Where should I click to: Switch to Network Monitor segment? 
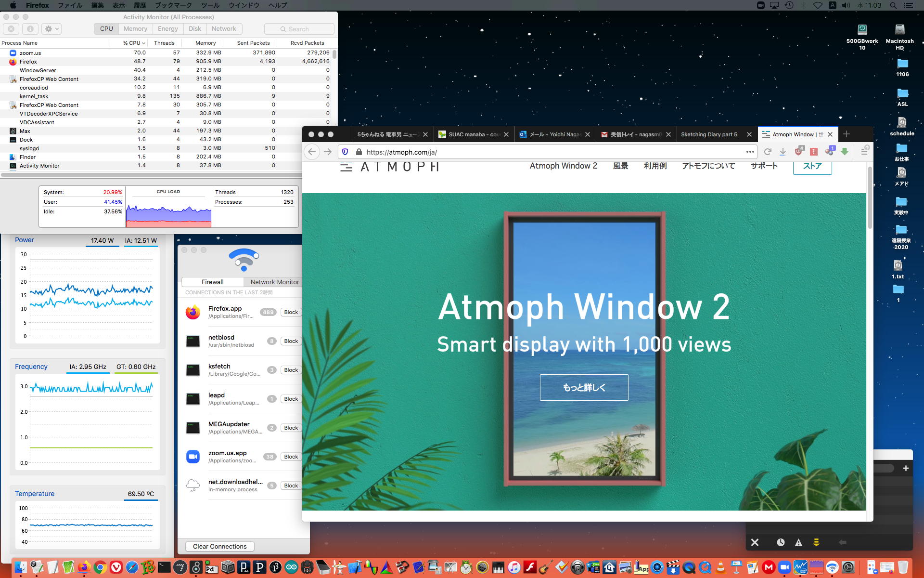(x=274, y=282)
